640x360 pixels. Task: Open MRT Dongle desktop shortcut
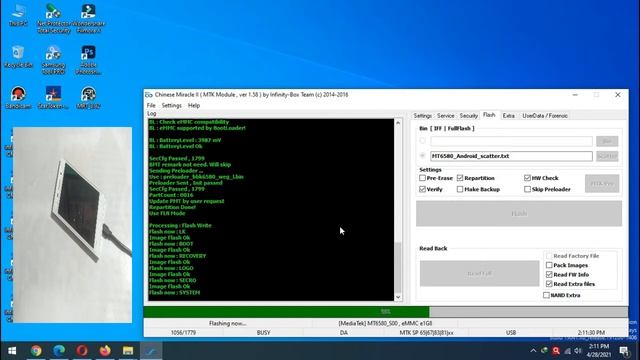click(89, 98)
